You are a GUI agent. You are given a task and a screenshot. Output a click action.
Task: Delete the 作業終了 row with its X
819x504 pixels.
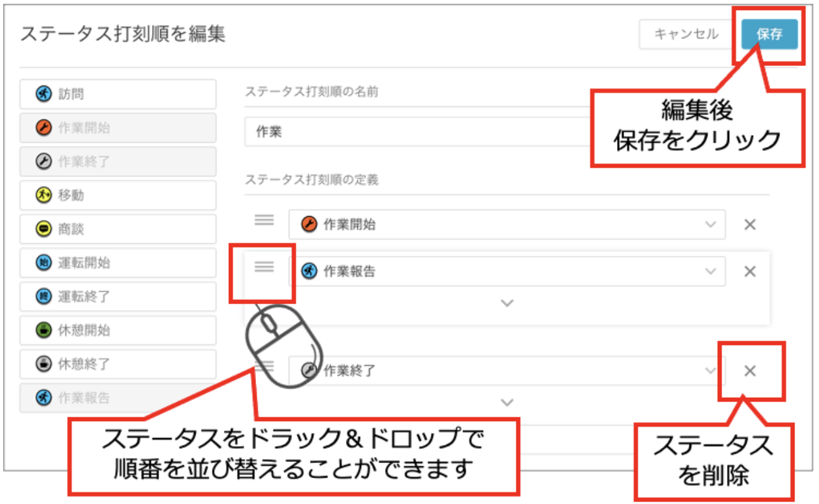(x=750, y=371)
